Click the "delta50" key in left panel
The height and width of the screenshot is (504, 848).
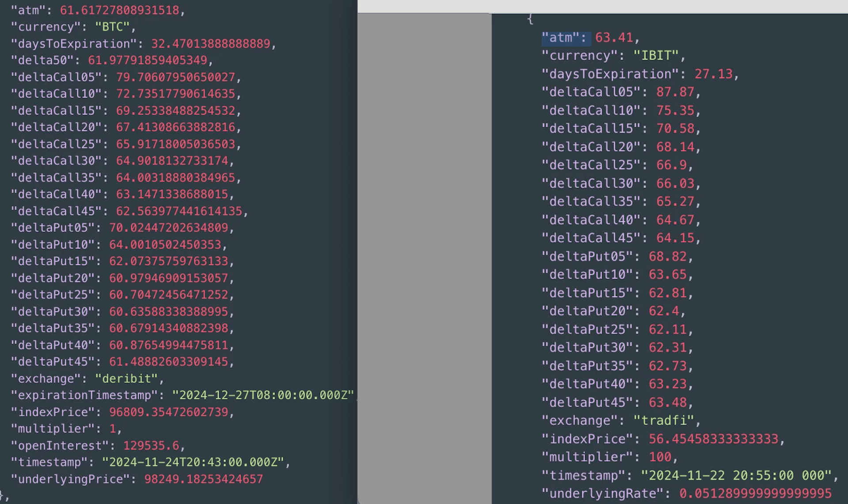[42, 60]
